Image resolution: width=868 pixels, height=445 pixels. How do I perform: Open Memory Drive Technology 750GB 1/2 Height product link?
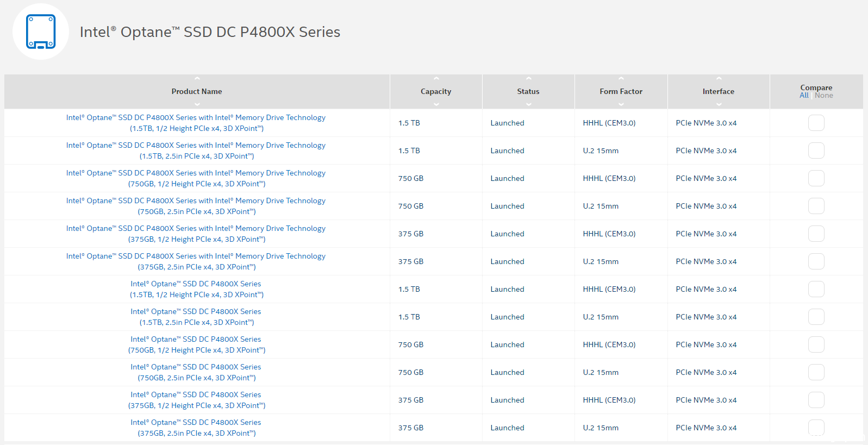(x=196, y=178)
